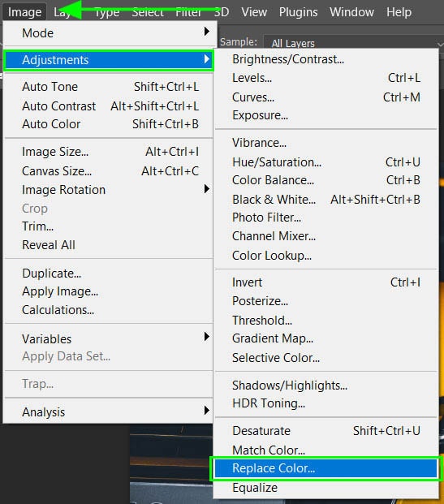Viewport: 444px width, 504px height.
Task: Open the Plugins menu
Action: click(298, 12)
